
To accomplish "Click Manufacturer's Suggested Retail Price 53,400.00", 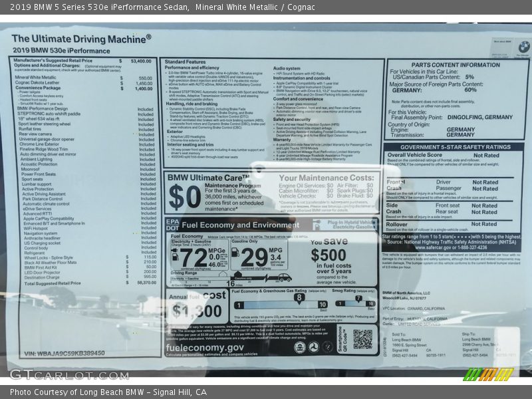I will [x=82, y=61].
